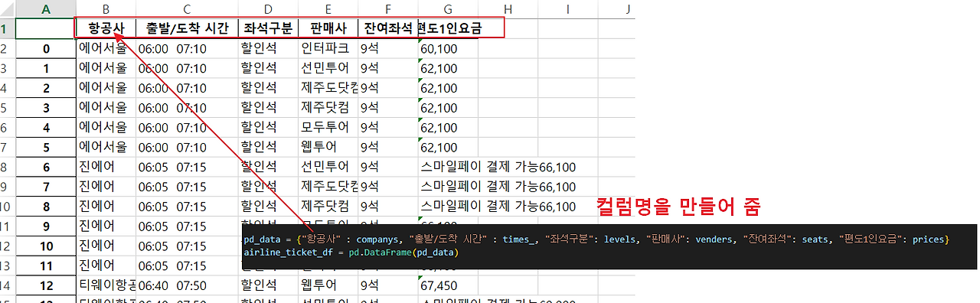
Task: Select index cell 9 in column A
Action: [x=45, y=226]
